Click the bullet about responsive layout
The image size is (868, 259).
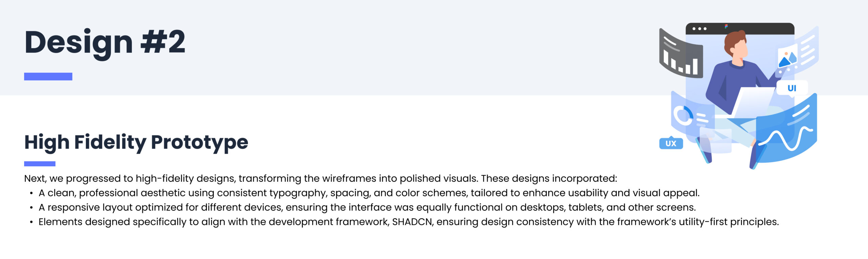[367, 207]
